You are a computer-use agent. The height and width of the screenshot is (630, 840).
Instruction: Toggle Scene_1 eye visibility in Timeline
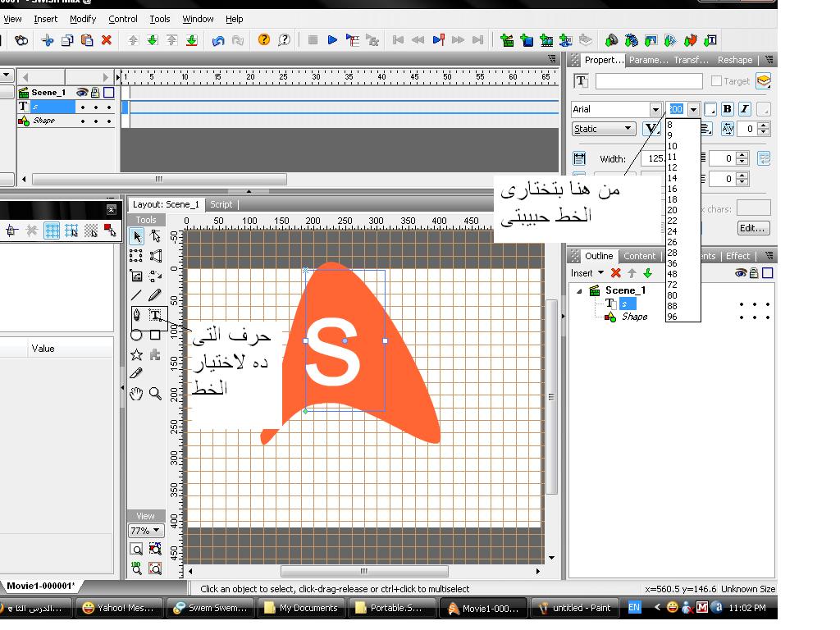[x=81, y=93]
